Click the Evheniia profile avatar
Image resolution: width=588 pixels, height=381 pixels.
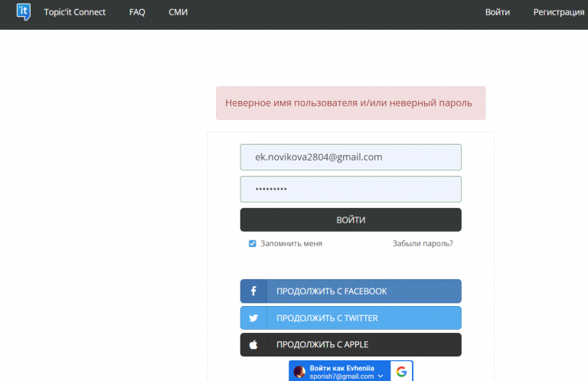(299, 372)
